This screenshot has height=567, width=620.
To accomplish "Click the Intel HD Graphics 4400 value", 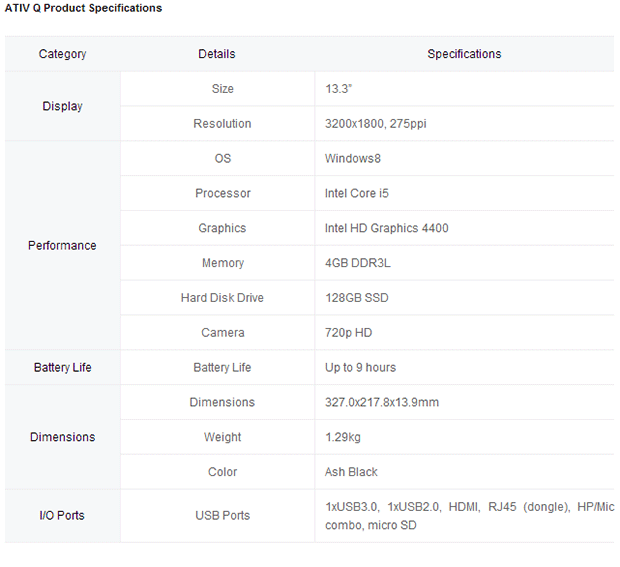I will [386, 228].
